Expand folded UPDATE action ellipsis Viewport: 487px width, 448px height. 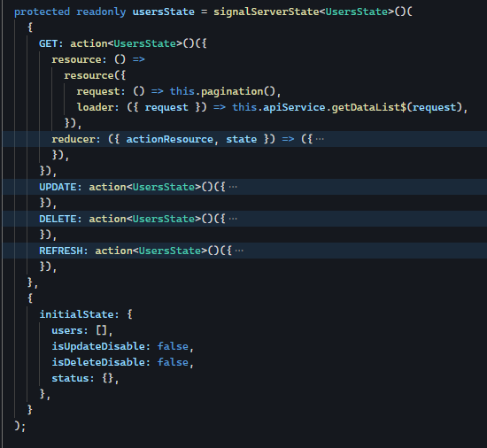point(233,187)
